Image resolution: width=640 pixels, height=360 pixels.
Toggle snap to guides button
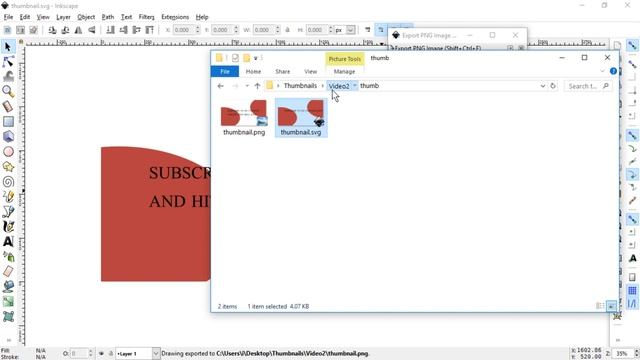tap(632, 303)
